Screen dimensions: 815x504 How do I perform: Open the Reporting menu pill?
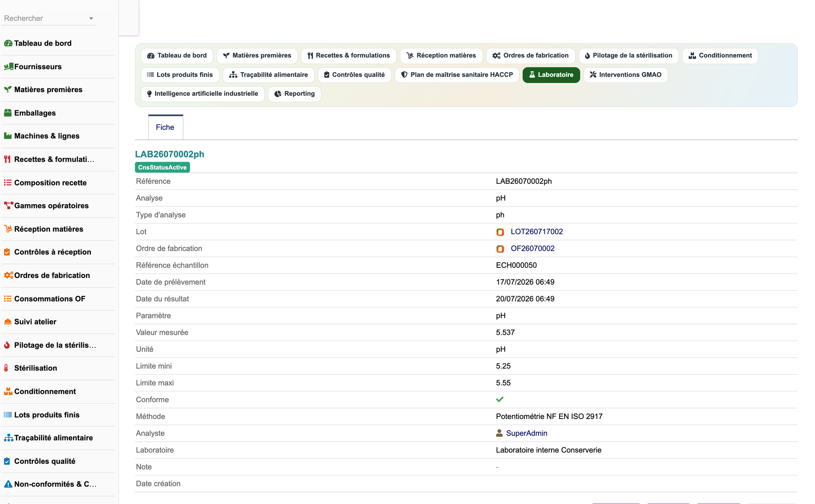[x=294, y=94]
